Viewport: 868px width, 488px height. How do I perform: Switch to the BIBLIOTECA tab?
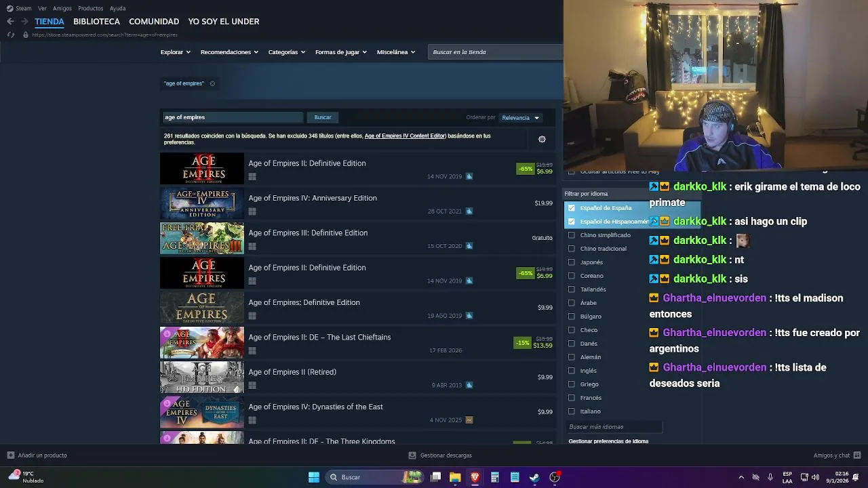tap(96, 22)
